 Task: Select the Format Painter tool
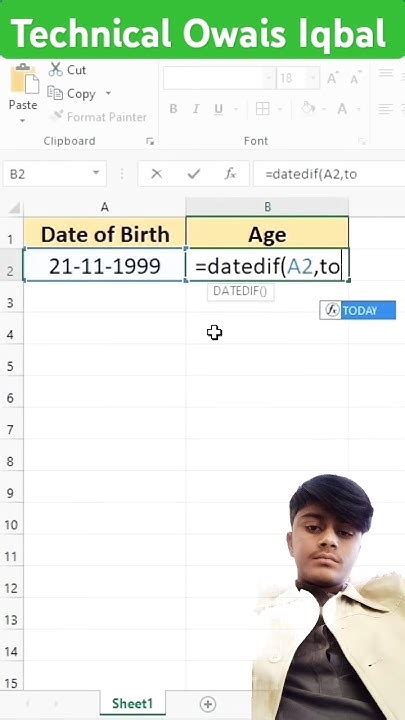pyautogui.click(x=98, y=117)
